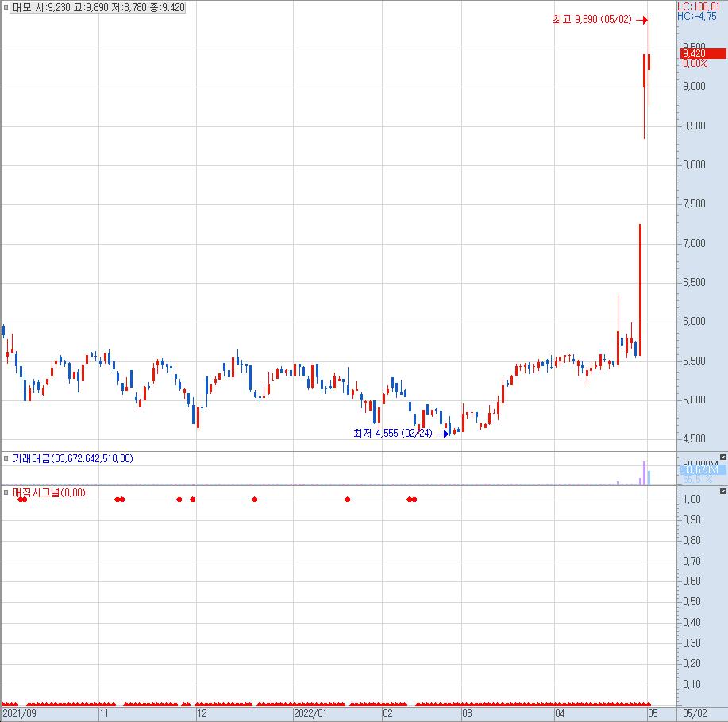The image size is (728, 722).
Task: Click the 05/02 current date label
Action: tap(695, 713)
